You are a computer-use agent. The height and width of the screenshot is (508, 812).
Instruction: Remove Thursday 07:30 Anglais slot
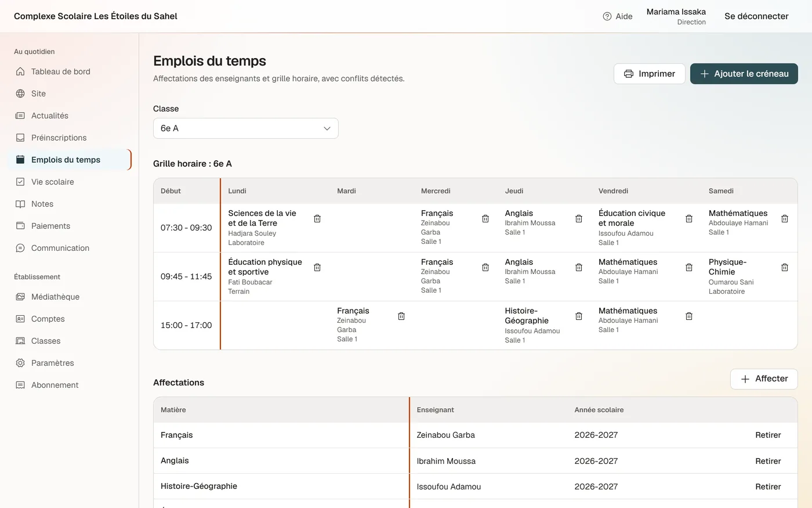click(x=579, y=219)
